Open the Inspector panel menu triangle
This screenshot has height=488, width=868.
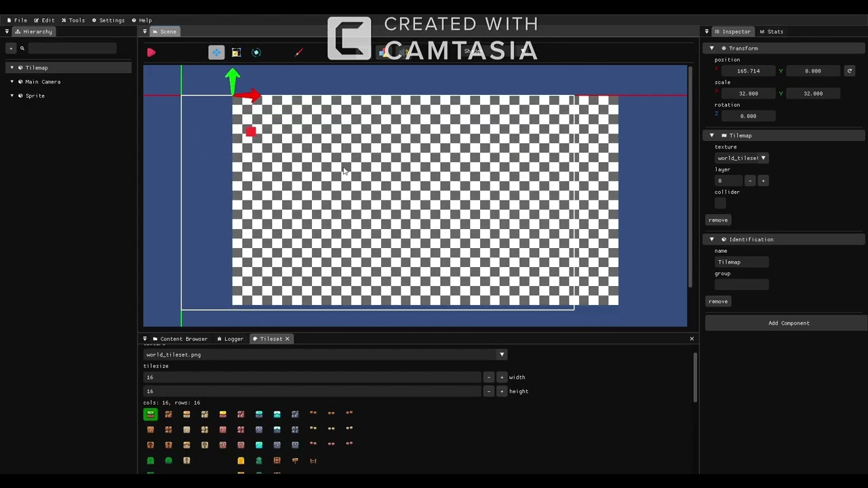pyautogui.click(x=707, y=32)
